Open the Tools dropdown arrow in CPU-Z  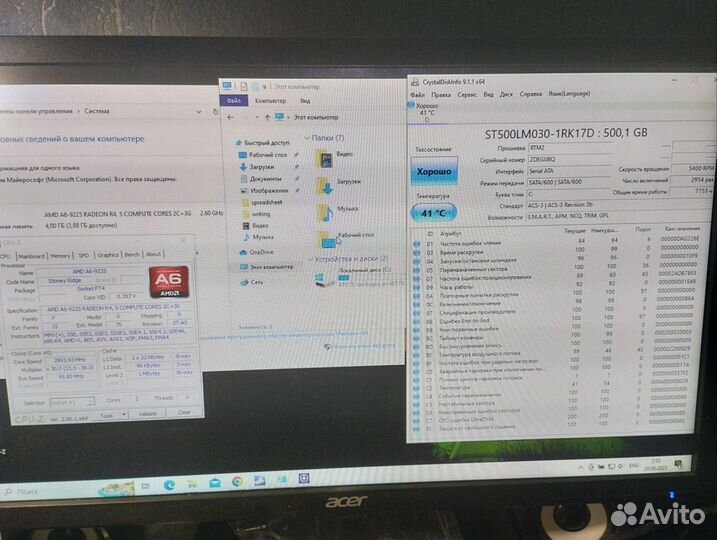coord(124,415)
